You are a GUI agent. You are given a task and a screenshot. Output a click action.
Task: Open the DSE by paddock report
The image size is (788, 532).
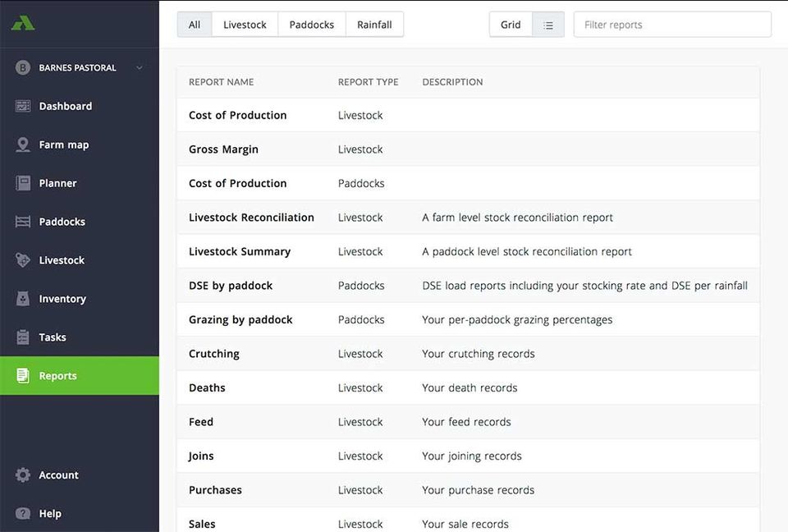pos(231,286)
